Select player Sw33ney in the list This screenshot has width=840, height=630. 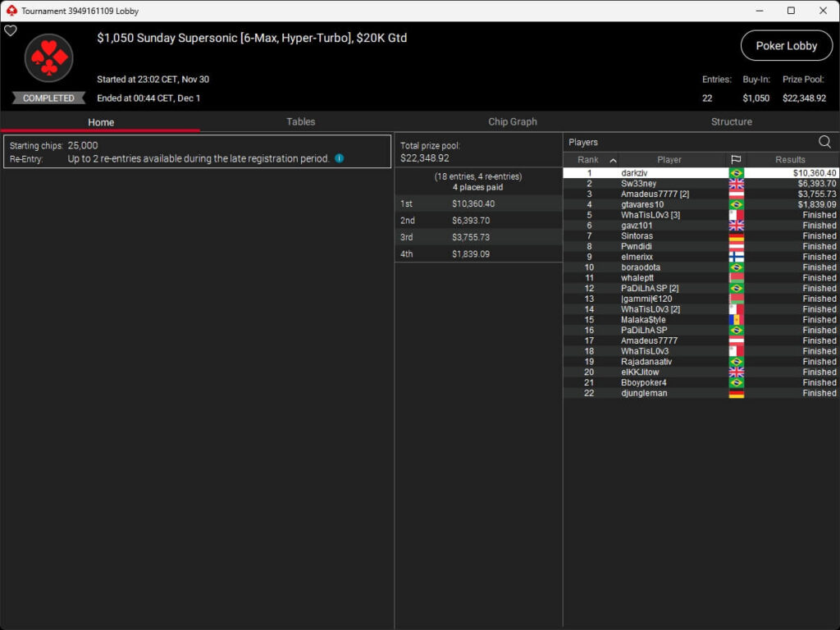click(x=638, y=184)
